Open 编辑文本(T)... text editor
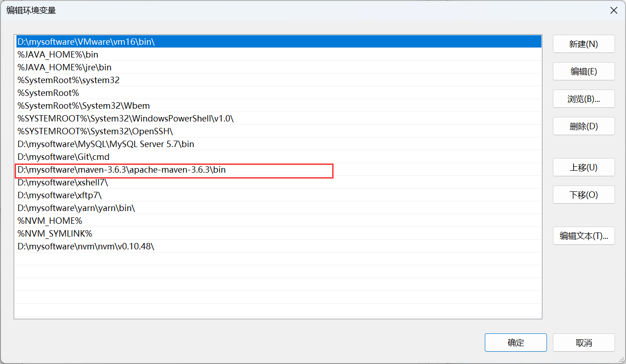This screenshot has width=626, height=364. pos(584,236)
